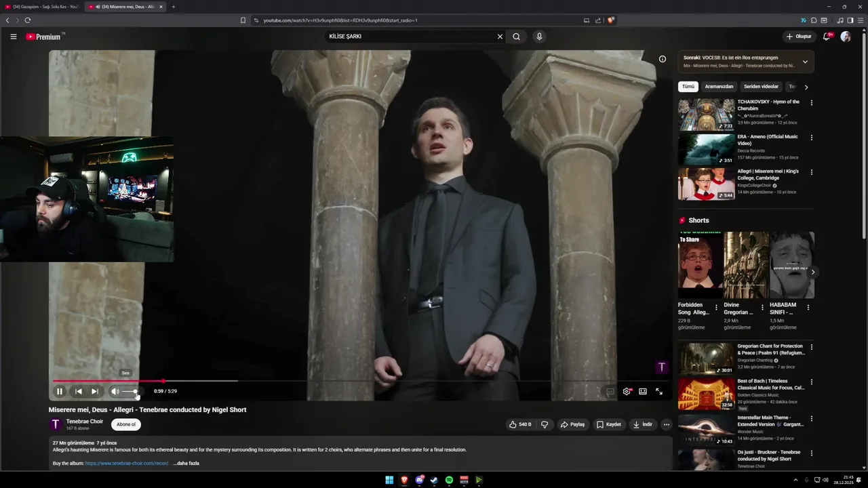This screenshot has width=868, height=488.
Task: Bookmark this page icon
Action: pyautogui.click(x=243, y=20)
